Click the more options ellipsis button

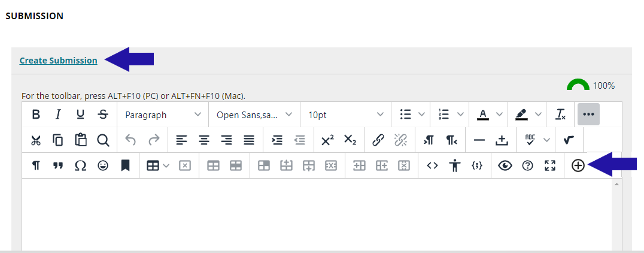click(x=588, y=115)
